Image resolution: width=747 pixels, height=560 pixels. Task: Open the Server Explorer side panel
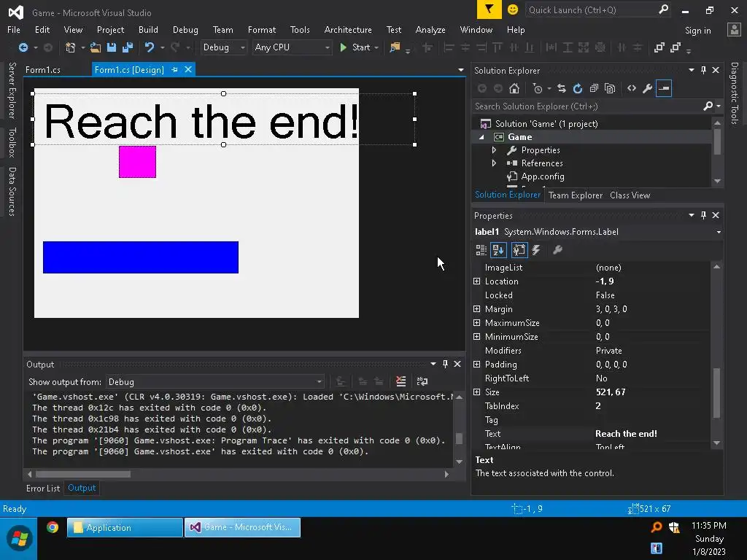tap(12, 90)
